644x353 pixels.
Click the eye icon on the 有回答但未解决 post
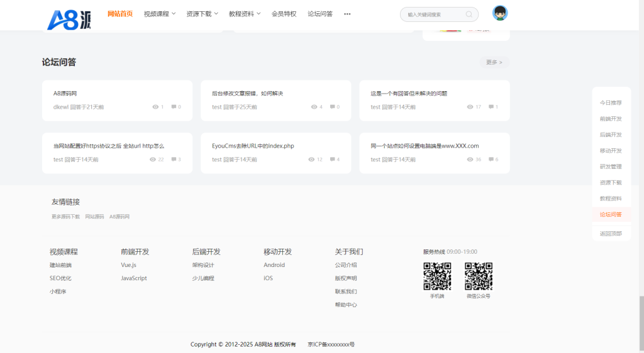(470, 107)
